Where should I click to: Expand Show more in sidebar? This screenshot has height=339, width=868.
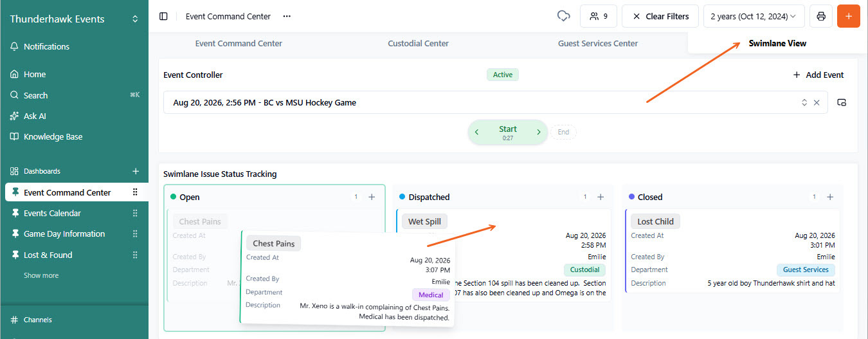point(41,275)
